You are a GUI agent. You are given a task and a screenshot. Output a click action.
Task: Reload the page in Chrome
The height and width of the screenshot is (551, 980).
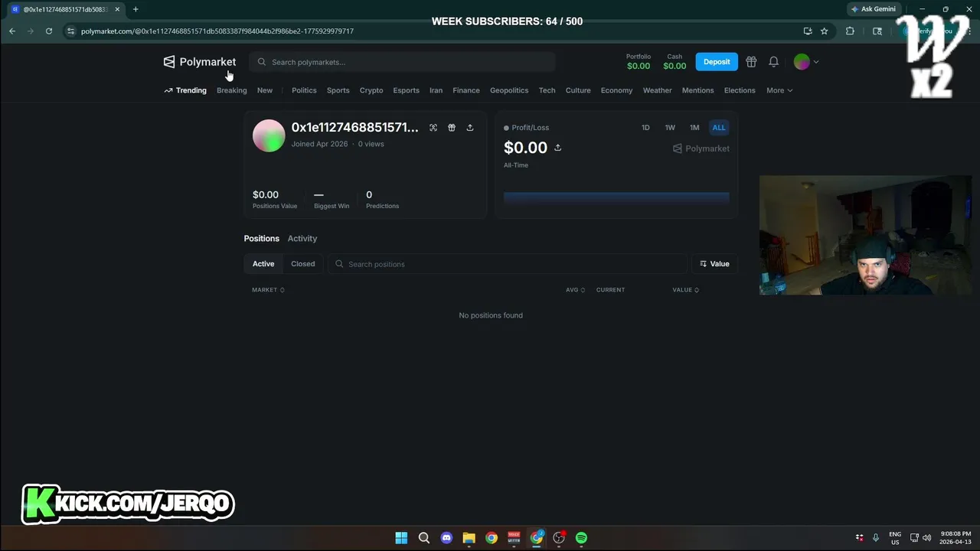pos(49,31)
